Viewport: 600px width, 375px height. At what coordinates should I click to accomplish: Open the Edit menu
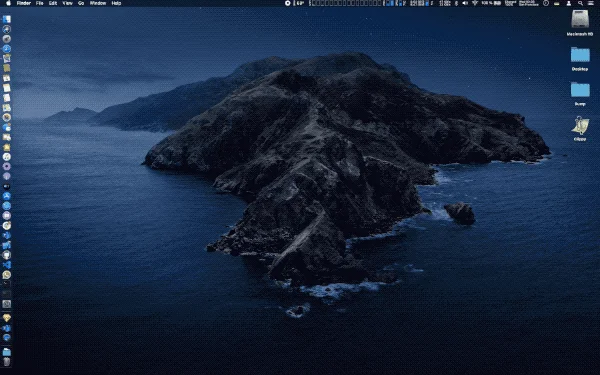pos(53,3)
